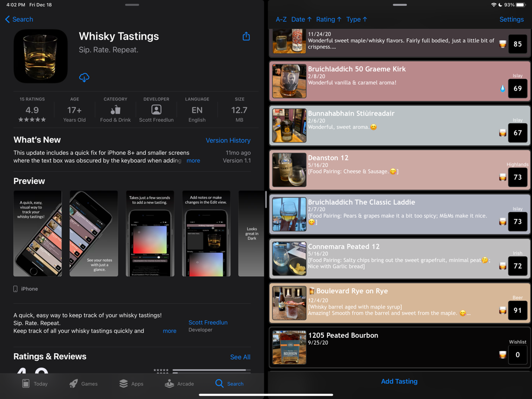Tap the 67 rating box
This screenshot has height=399, width=532.
click(518, 132)
